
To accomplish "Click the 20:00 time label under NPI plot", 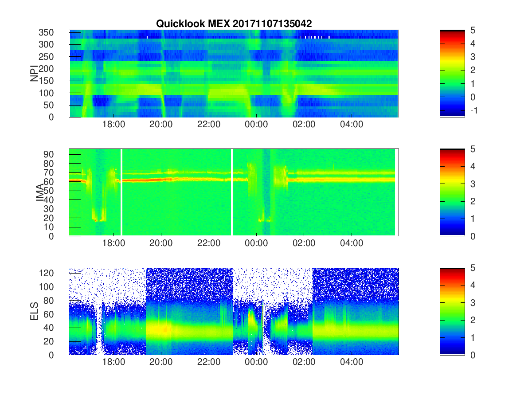I will pos(161,125).
